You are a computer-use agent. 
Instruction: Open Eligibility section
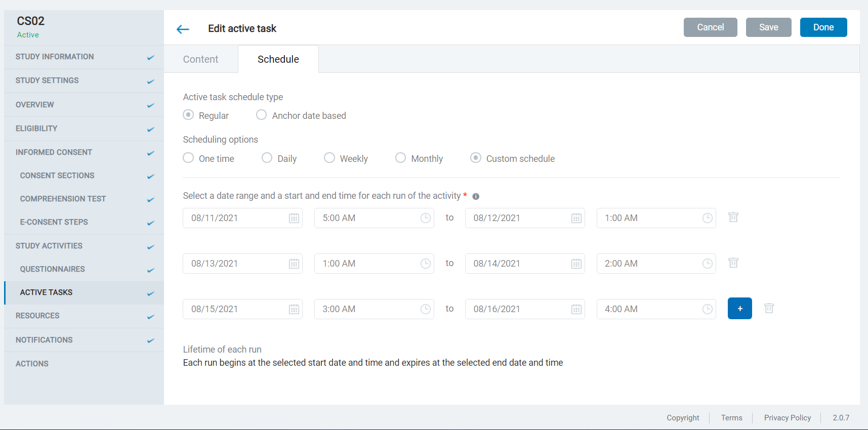coord(84,128)
